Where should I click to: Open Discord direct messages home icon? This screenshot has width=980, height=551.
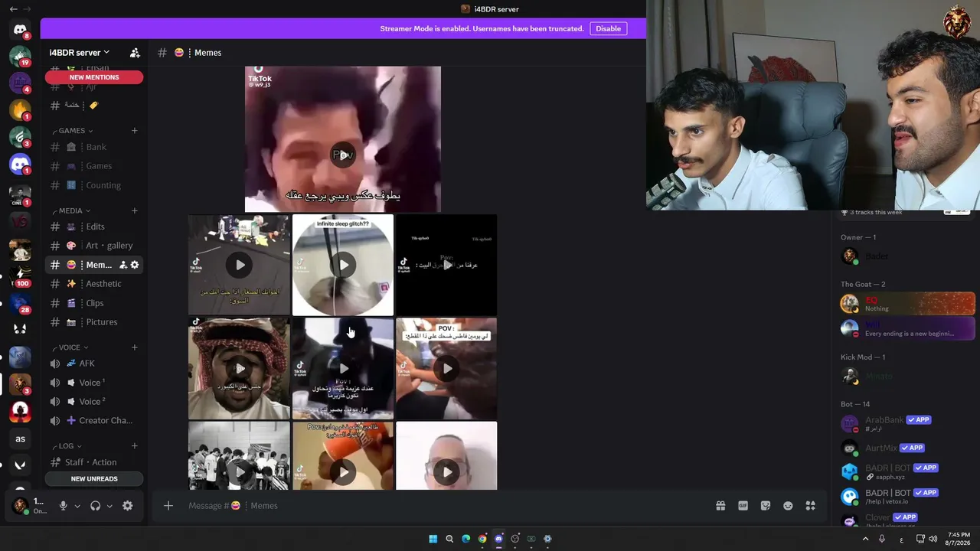20,30
